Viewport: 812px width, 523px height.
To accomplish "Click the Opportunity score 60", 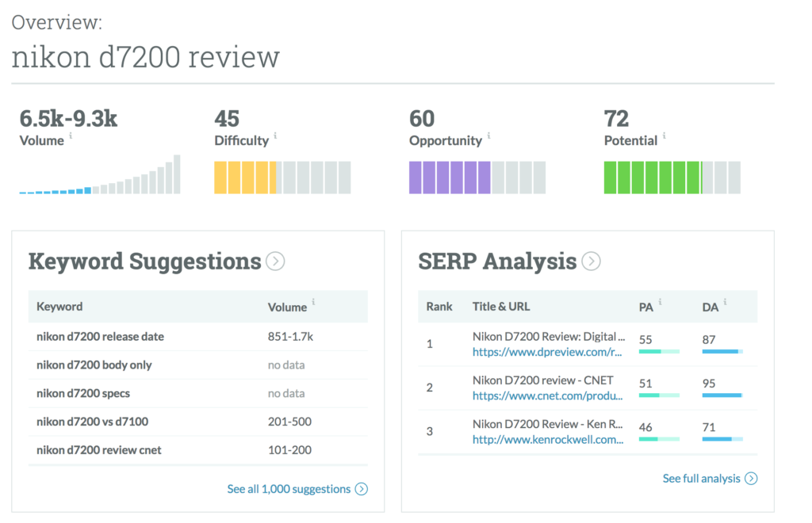I will 422,119.
